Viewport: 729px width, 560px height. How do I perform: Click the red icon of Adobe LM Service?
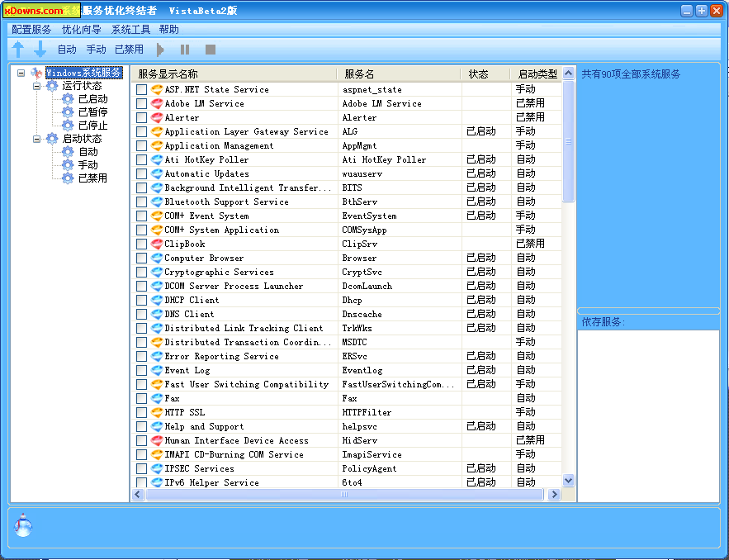click(157, 103)
